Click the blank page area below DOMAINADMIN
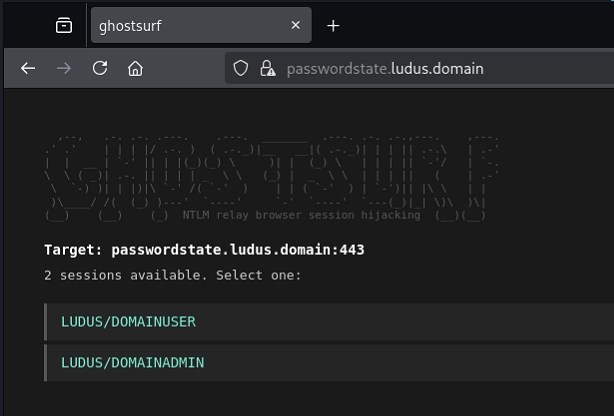The width and height of the screenshot is (614, 416). click(x=300, y=398)
